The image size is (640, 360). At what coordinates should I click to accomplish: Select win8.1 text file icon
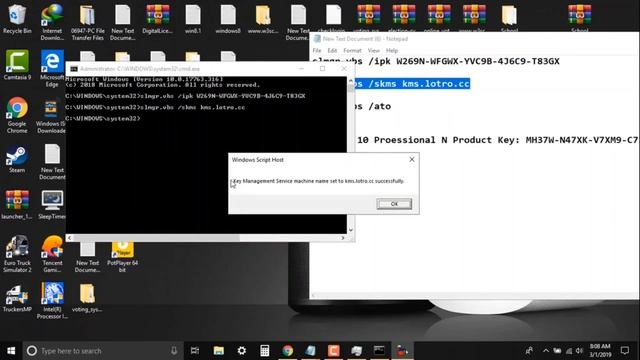[x=193, y=19]
